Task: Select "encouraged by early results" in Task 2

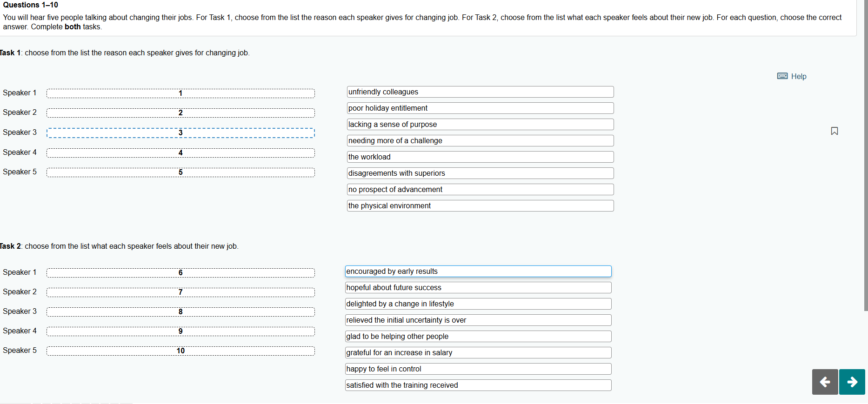Action: (x=478, y=271)
